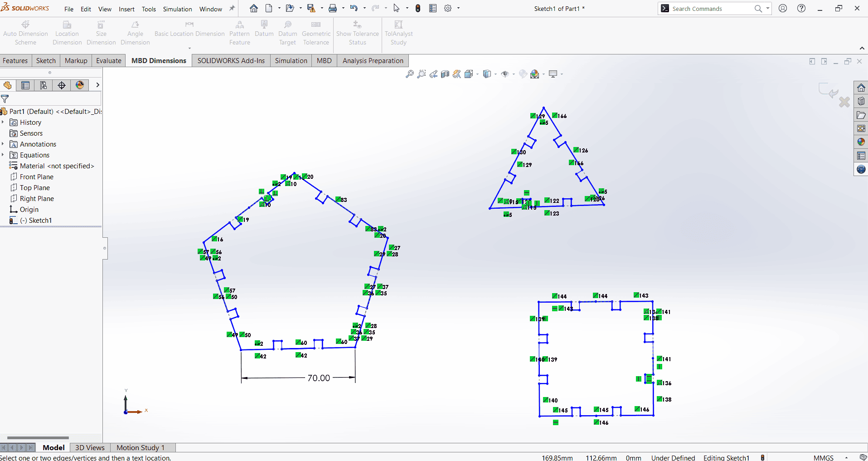Open the Undo history dropdown arrow
868x461 pixels.
364,8
